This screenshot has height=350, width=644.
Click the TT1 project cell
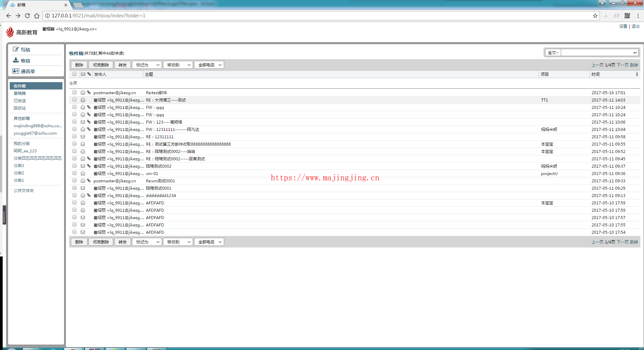(x=544, y=100)
